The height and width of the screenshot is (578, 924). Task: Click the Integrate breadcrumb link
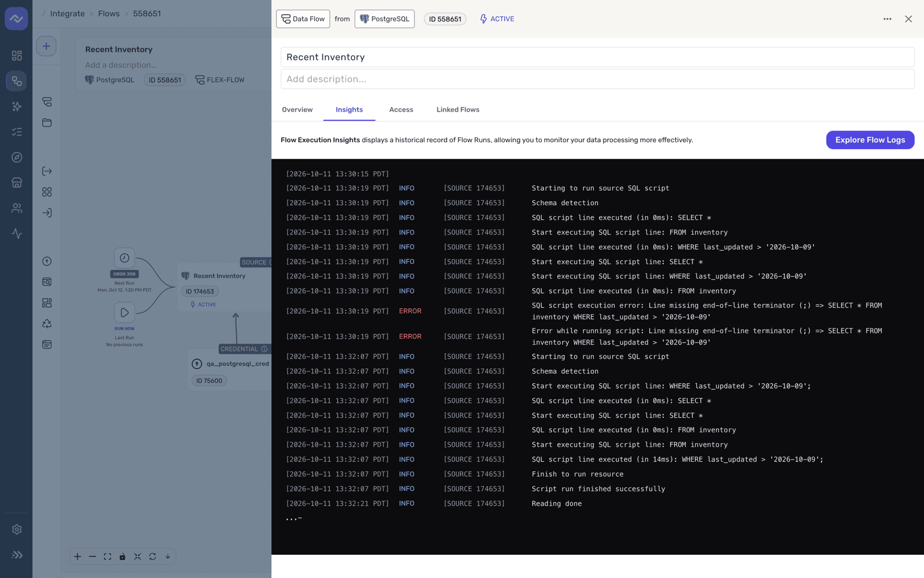(68, 13)
